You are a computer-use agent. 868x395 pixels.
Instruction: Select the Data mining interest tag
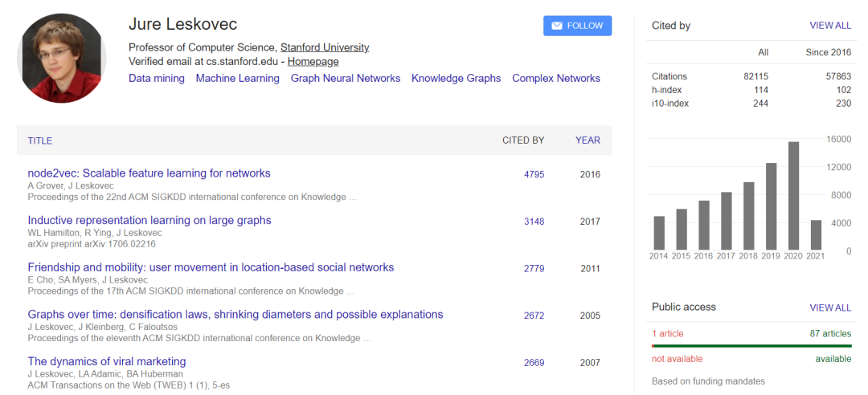[157, 79]
